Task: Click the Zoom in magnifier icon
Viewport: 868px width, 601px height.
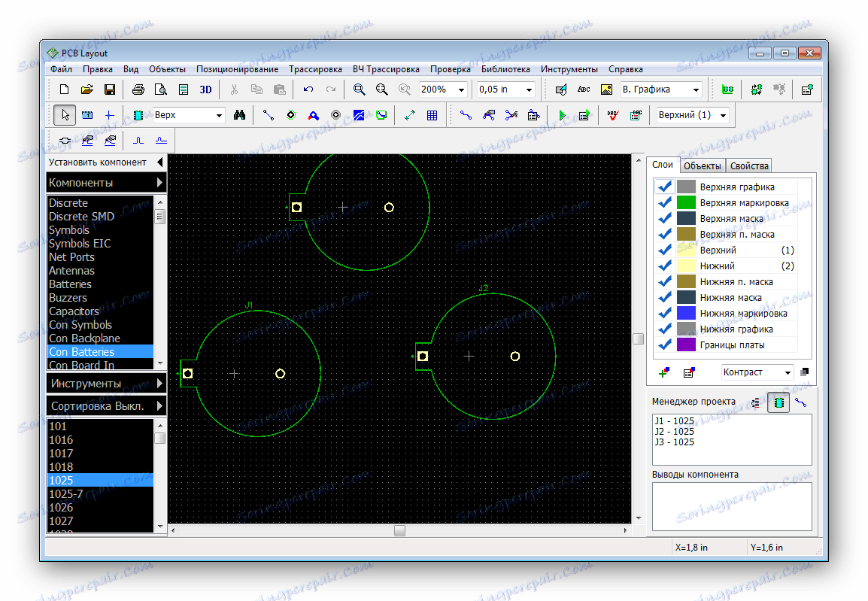Action: pyautogui.click(x=360, y=90)
